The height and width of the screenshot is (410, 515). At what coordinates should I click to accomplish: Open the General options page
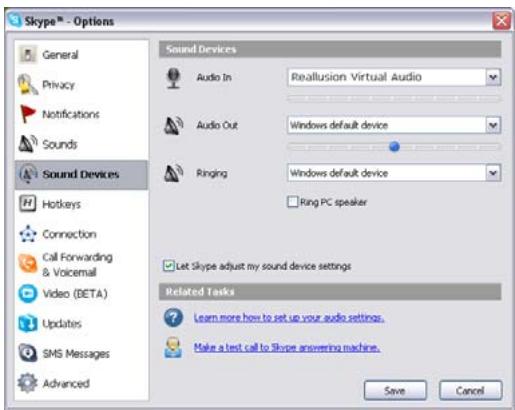(x=81, y=54)
